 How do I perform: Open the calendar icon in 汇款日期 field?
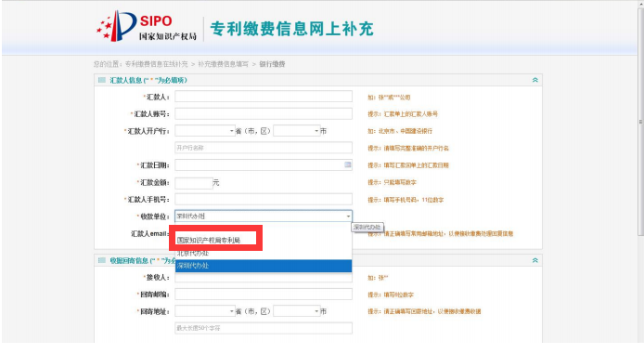coord(347,164)
